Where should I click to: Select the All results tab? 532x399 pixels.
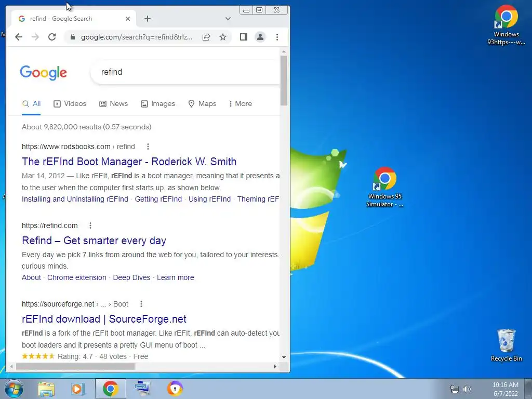[31, 103]
